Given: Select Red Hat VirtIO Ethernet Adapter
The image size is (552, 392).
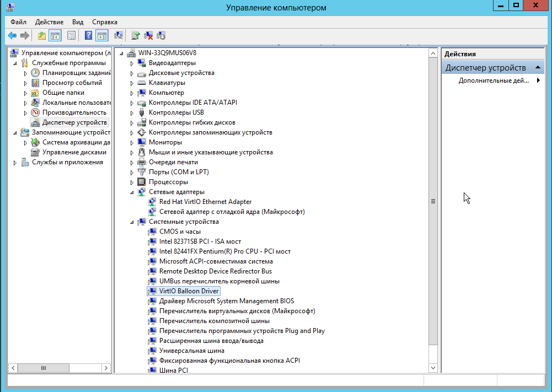Looking at the screenshot, I should pos(205,202).
